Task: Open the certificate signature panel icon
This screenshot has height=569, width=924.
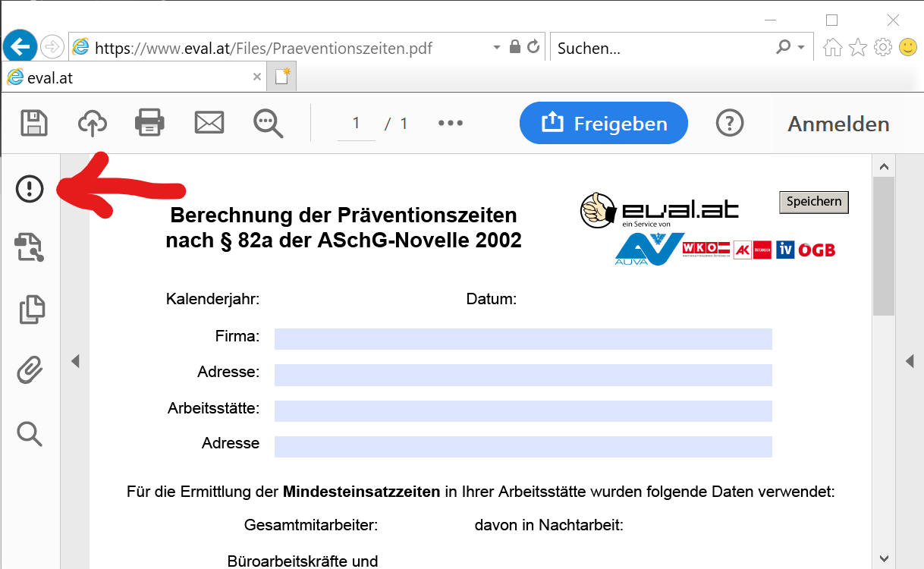Action: [30, 248]
